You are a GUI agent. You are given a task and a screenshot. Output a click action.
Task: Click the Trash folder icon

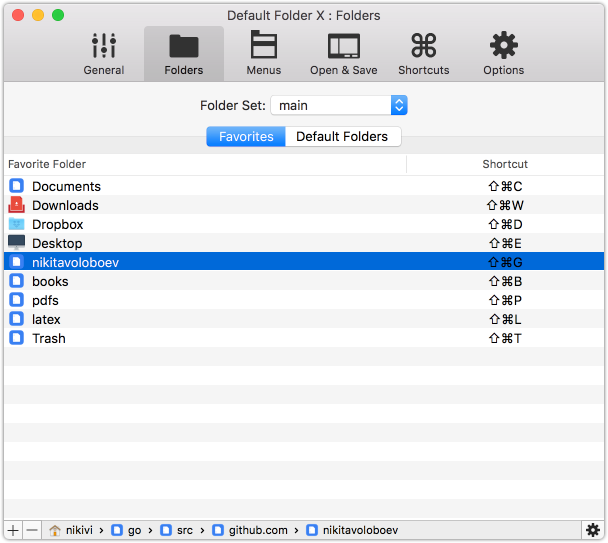16,338
